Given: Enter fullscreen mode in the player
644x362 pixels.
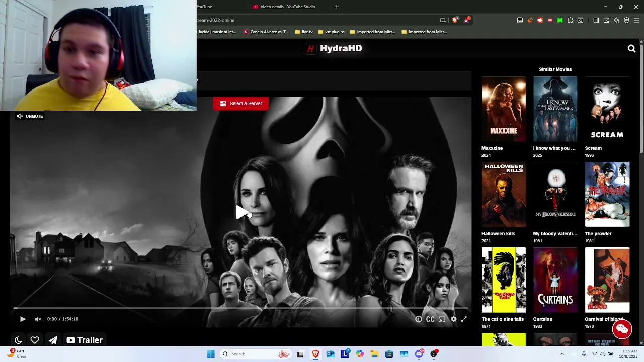Looking at the screenshot, I should 464,319.
